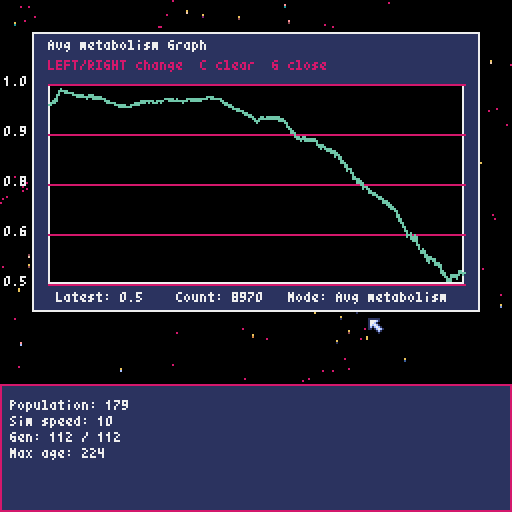Viewport: 512px width, 512px height.
Task: Click the green curve's lowest point near the graph's right edge
Action: [449, 280]
